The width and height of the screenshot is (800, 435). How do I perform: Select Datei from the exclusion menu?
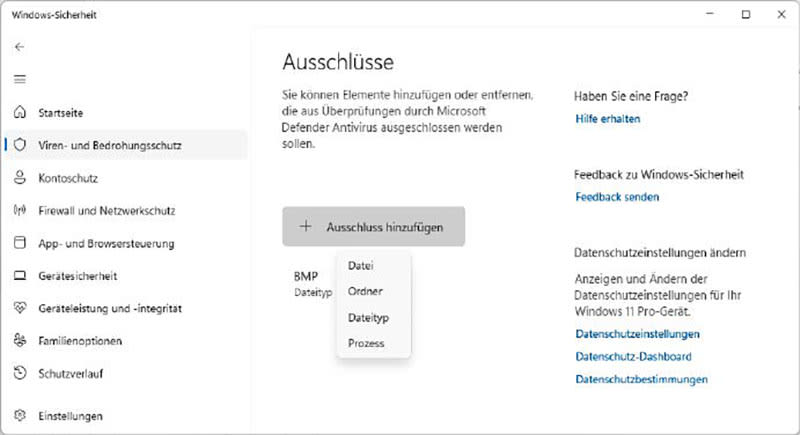click(x=361, y=265)
